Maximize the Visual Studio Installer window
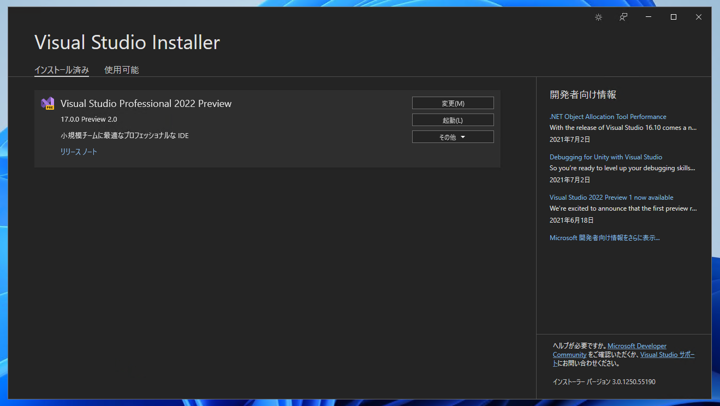720x406 pixels. click(674, 17)
